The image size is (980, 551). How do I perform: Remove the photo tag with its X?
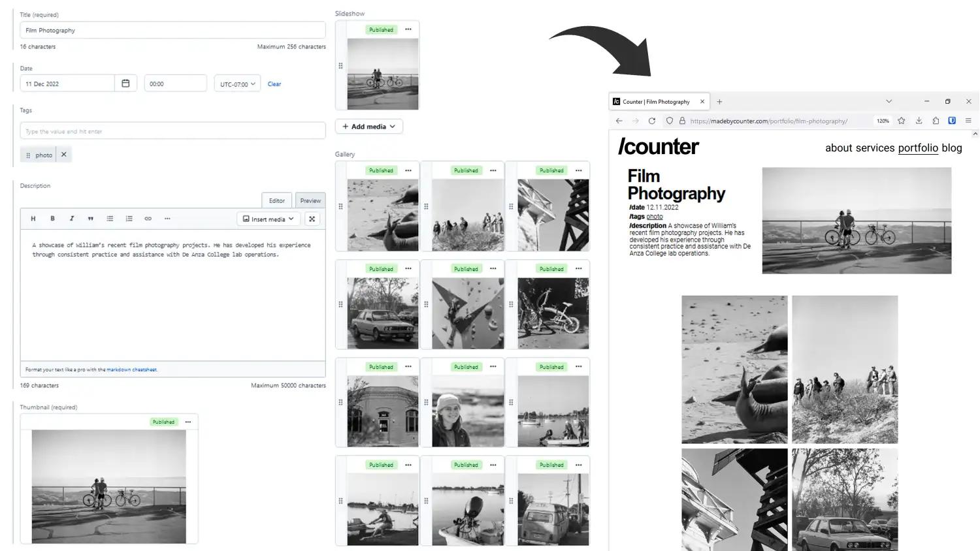pyautogui.click(x=63, y=155)
